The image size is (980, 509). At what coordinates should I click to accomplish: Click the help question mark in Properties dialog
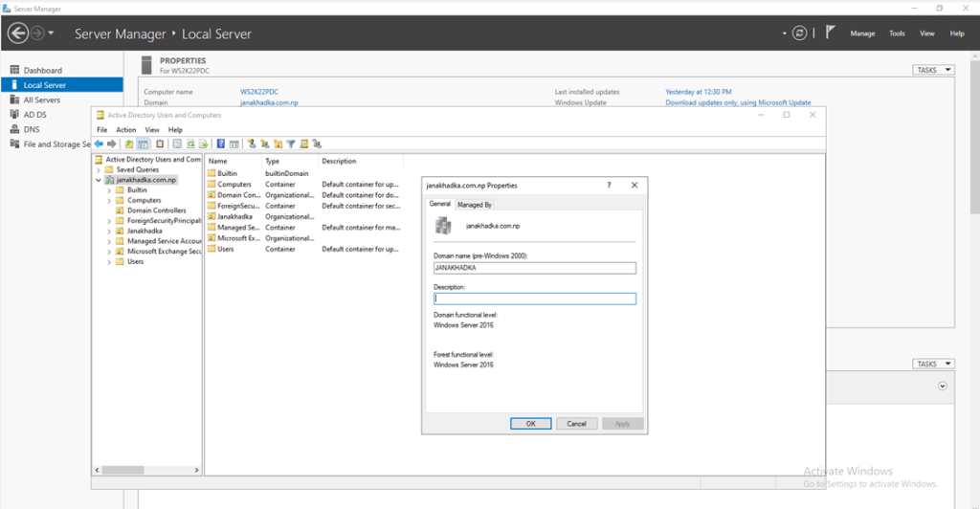(609, 185)
